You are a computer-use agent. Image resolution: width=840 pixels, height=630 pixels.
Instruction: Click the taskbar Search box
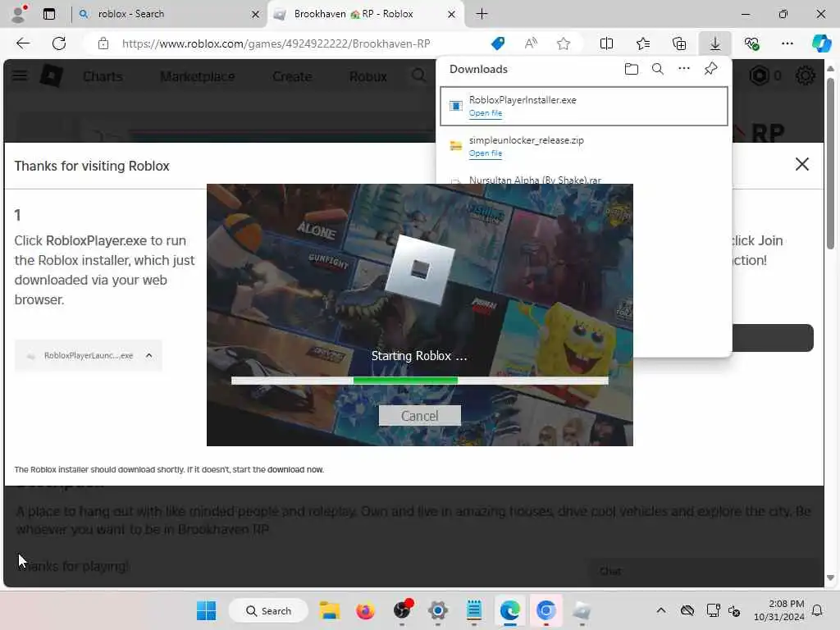point(268,610)
